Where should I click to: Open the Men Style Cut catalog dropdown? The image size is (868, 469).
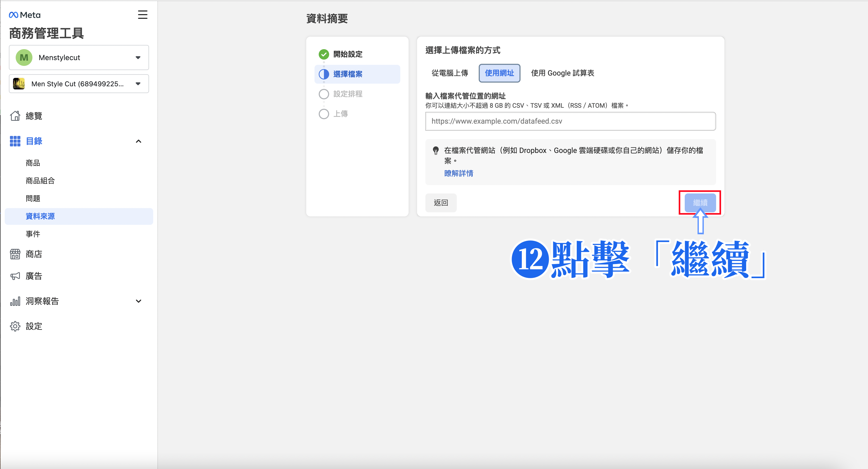(x=79, y=84)
